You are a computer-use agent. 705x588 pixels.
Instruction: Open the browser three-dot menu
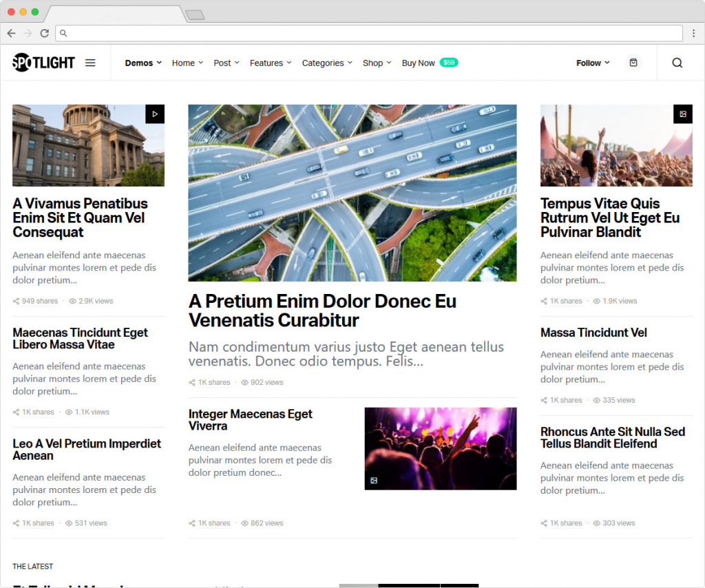pos(693,33)
